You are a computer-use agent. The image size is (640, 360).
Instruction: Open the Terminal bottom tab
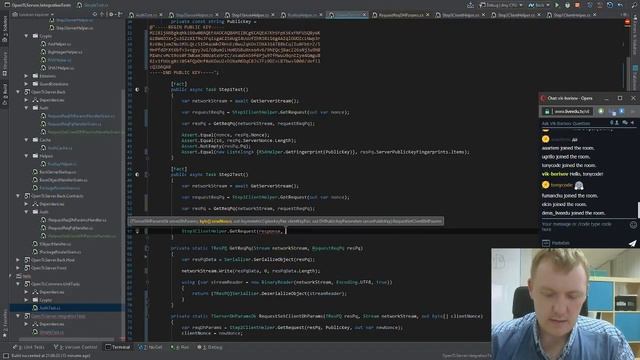click(118, 347)
